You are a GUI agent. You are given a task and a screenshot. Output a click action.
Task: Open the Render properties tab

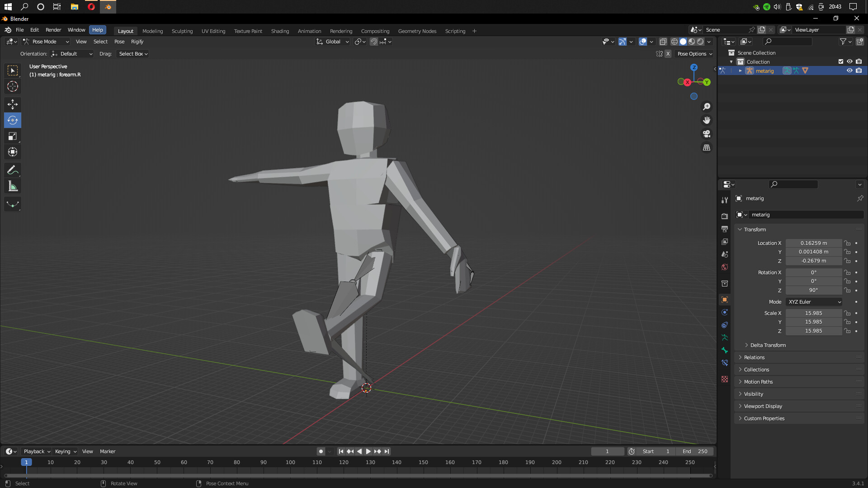(725, 216)
